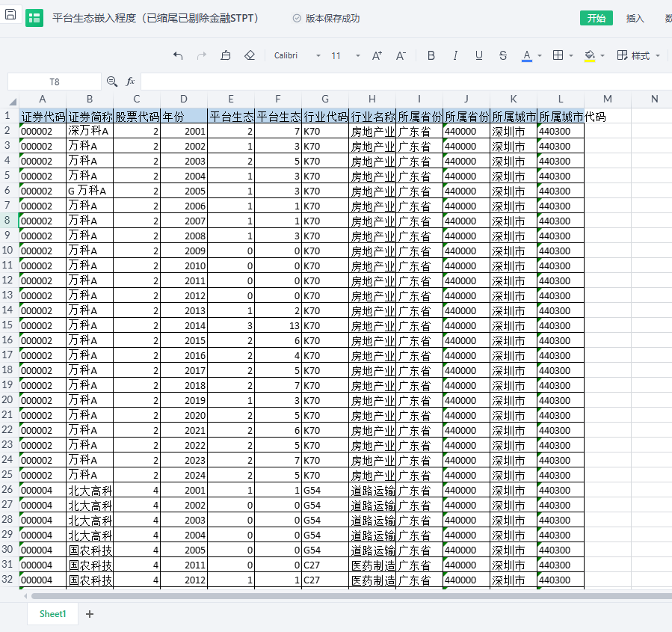Click C27 industry code in row 31
This screenshot has height=632, width=672.
[325, 565]
